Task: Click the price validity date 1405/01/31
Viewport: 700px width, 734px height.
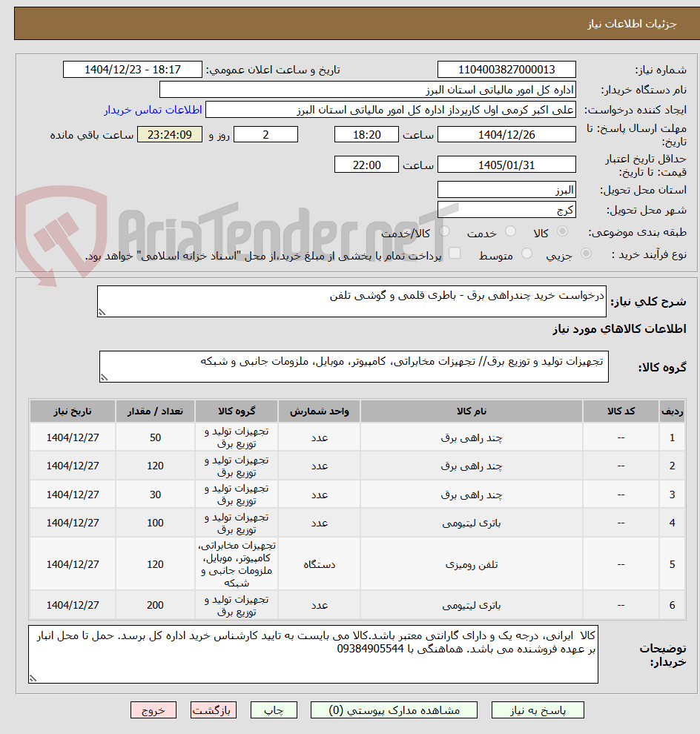Action: (x=506, y=165)
